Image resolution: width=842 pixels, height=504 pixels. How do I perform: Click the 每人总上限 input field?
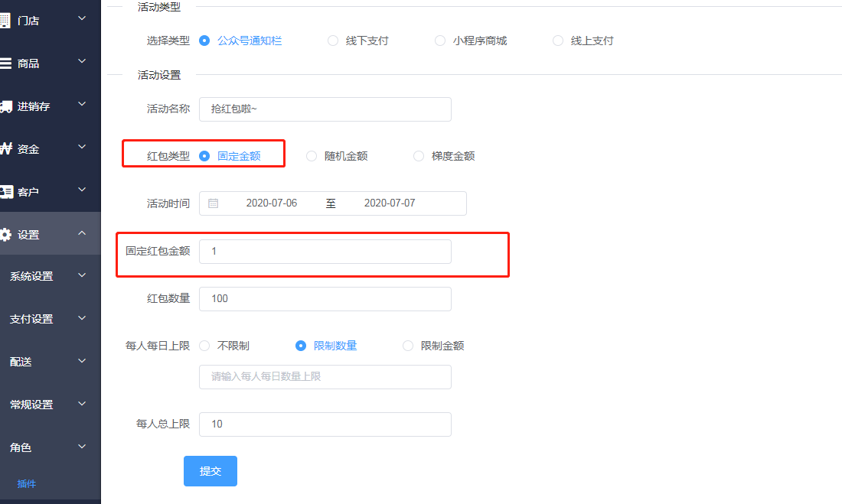[x=325, y=424]
